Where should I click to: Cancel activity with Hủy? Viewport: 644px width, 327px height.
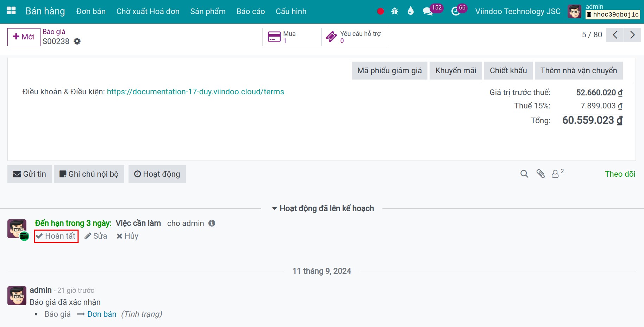pos(127,236)
